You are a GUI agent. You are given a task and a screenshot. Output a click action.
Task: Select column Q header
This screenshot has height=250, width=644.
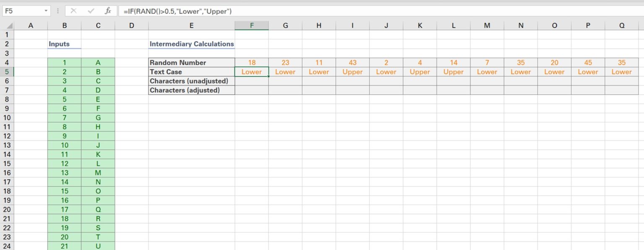[621, 25]
